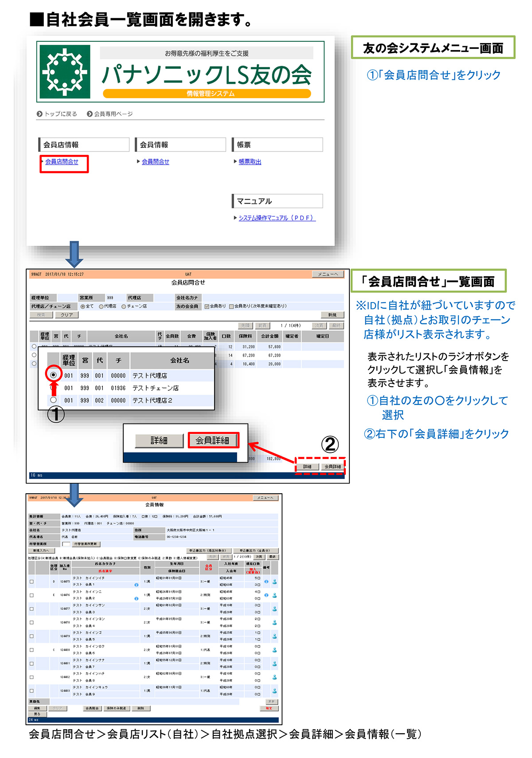Click the 付替営業所更新 button
532x758 pixels.
[86, 544]
